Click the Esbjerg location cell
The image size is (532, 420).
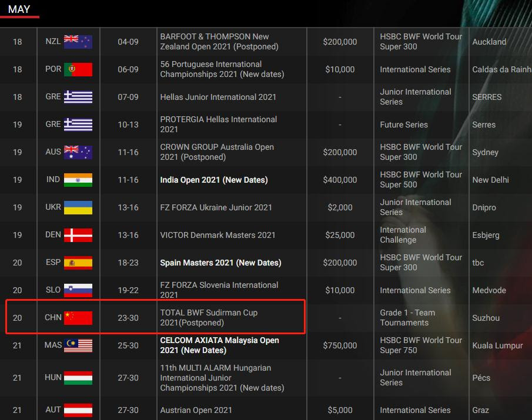click(486, 235)
